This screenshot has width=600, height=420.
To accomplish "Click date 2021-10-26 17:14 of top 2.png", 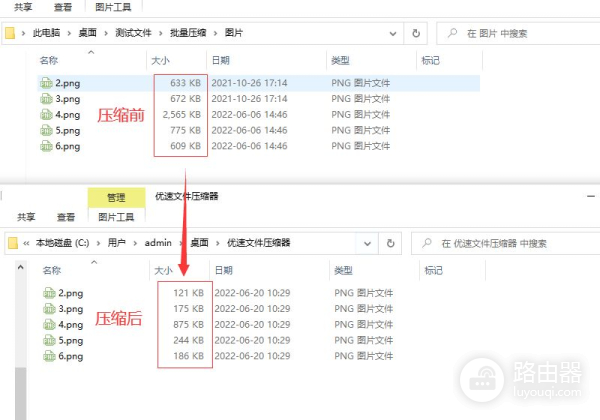I will 249,83.
